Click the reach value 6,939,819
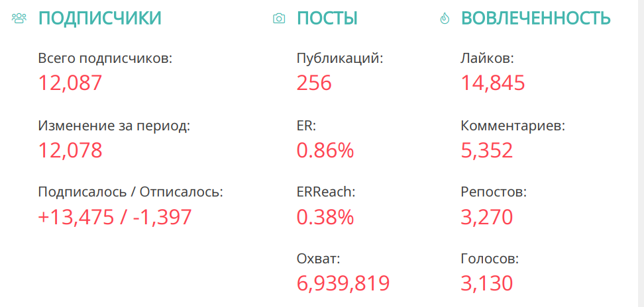 point(343,283)
